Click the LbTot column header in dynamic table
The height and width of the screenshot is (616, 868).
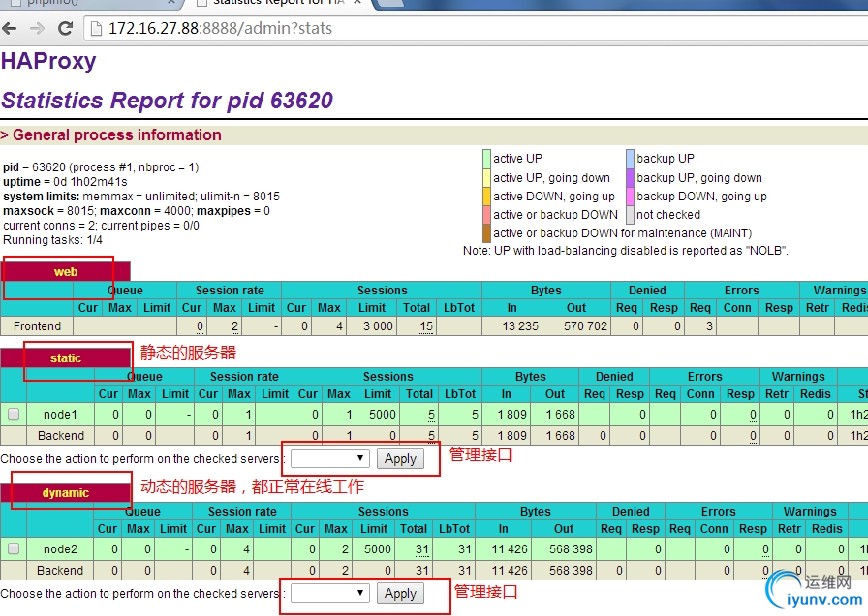click(x=454, y=529)
